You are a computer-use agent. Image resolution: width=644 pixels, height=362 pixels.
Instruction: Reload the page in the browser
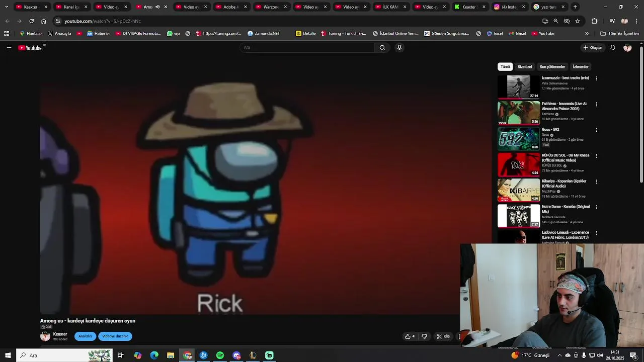click(31, 21)
